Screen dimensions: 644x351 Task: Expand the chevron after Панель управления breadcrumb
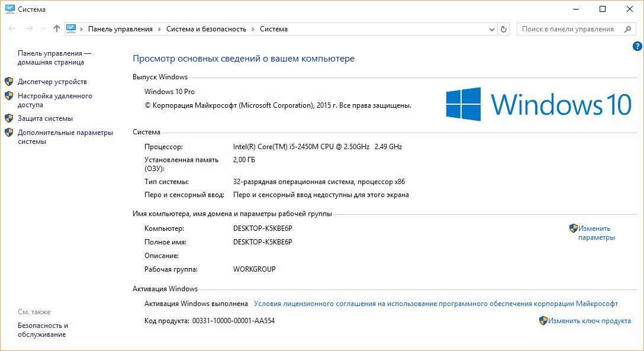coord(159,29)
